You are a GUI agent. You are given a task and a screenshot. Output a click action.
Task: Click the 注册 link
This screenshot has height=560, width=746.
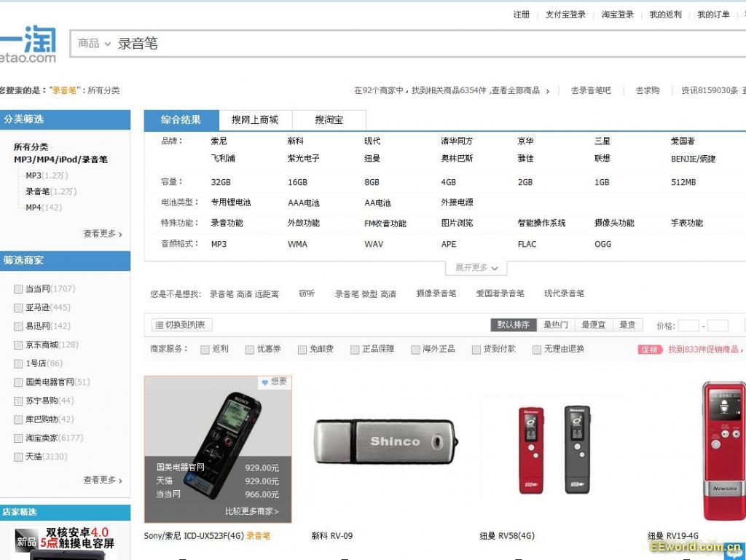[522, 15]
